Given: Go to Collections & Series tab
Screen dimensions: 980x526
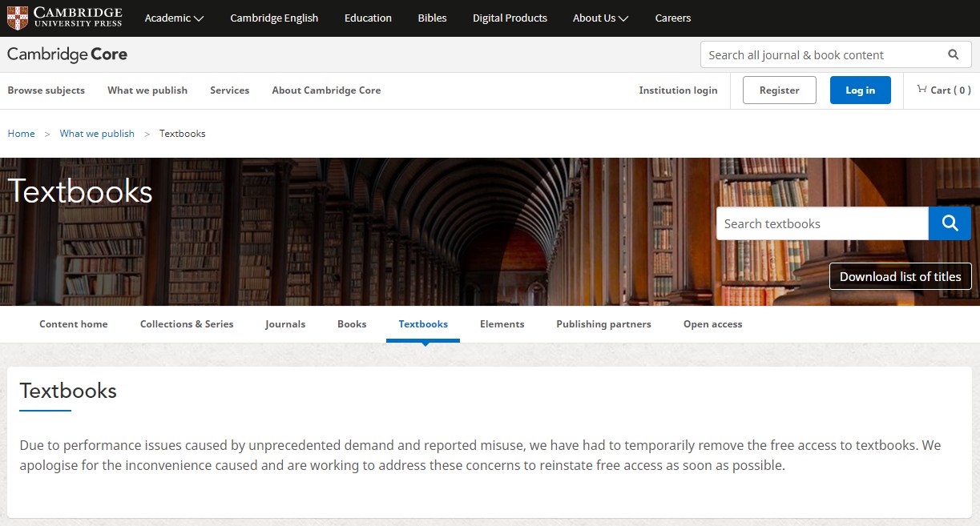Looking at the screenshot, I should pos(187,324).
